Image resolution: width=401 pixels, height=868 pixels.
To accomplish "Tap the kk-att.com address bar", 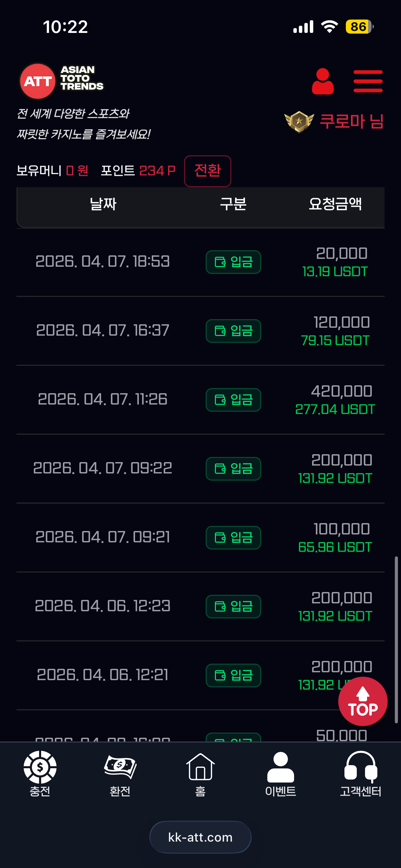I will (x=200, y=837).
